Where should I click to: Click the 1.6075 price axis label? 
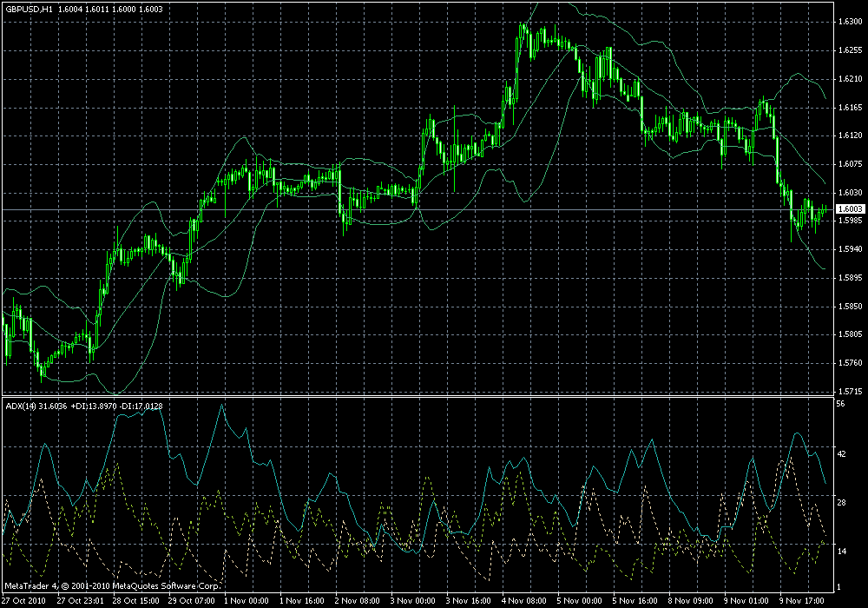[851, 164]
